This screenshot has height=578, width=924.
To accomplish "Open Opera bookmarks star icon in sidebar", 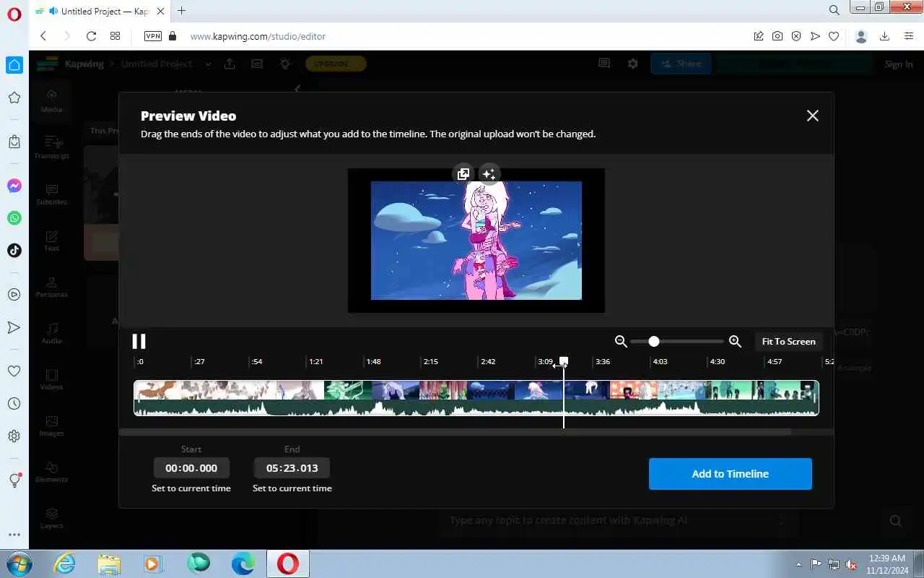I will point(14,98).
